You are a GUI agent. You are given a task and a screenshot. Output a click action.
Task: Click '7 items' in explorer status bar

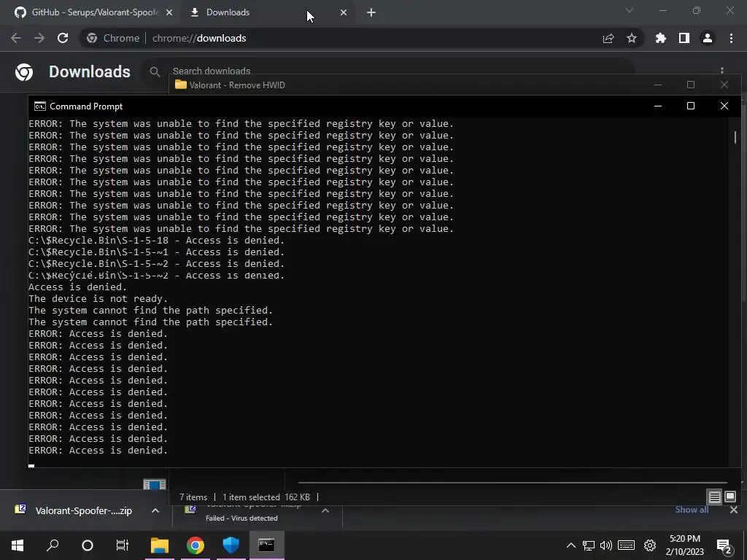click(193, 497)
